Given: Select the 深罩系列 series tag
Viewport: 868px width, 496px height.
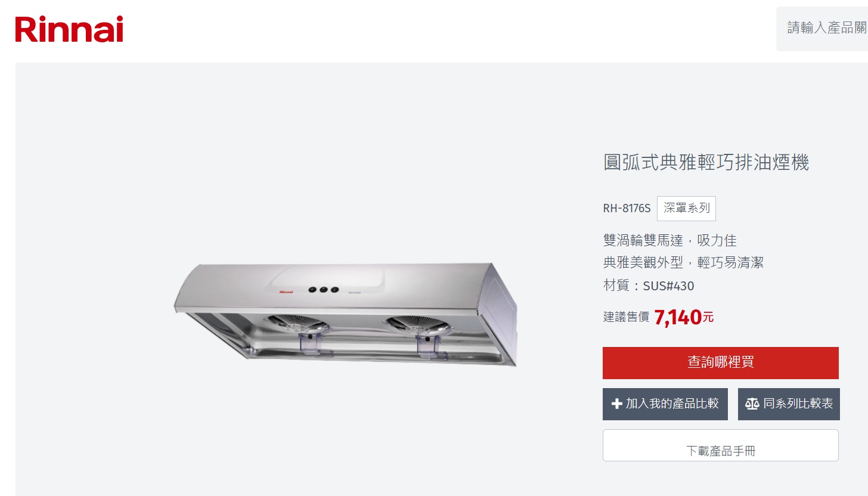Looking at the screenshot, I should (686, 209).
